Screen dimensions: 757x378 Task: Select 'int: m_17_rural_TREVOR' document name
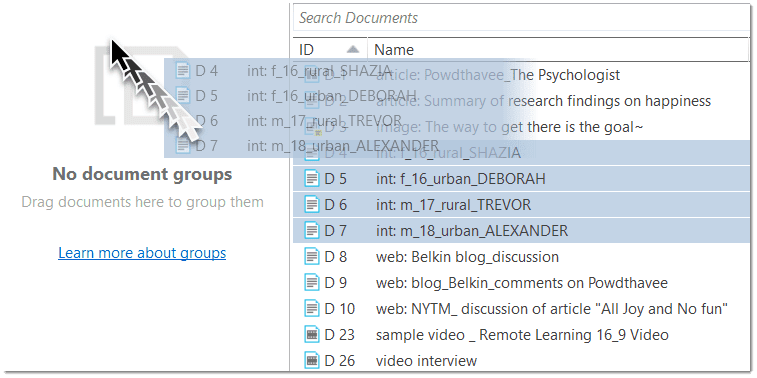coord(453,205)
